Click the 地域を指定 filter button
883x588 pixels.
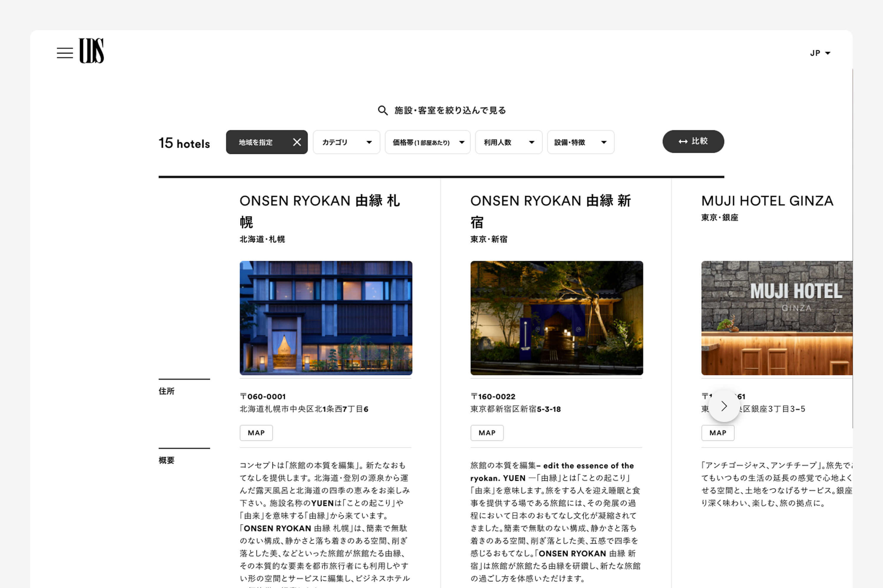[x=267, y=142]
